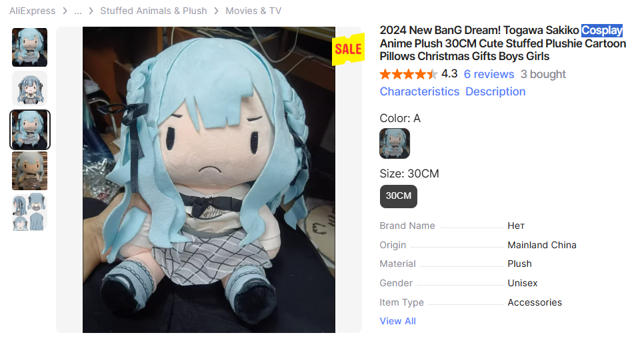Image resolution: width=644 pixels, height=355 pixels.
Task: Select the fourth brown-toned plush thumbnail
Action: [29, 171]
